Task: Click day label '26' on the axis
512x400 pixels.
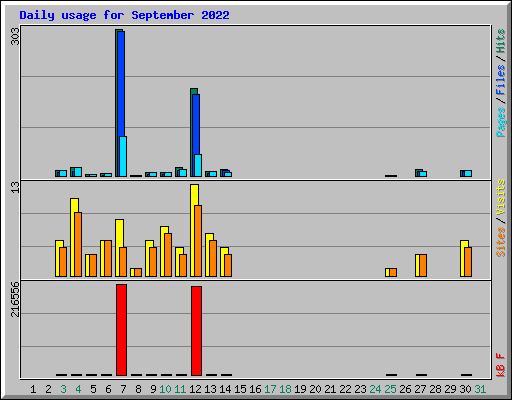Action: pos(405,389)
